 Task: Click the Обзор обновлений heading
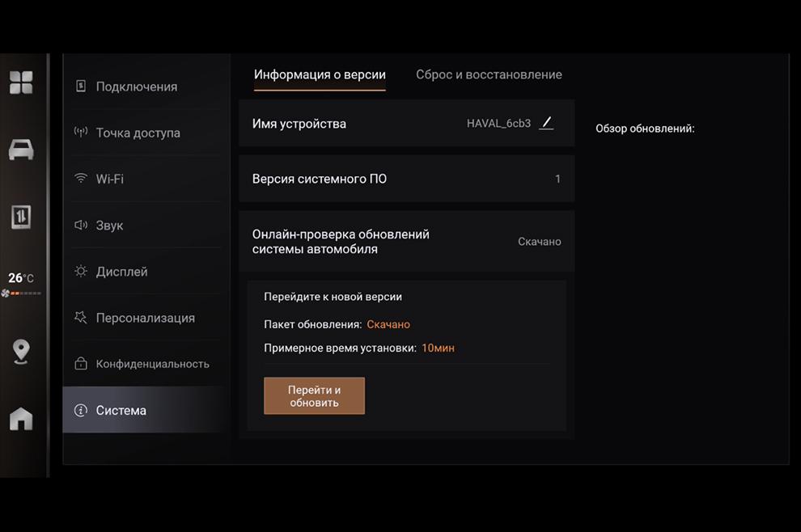645,129
